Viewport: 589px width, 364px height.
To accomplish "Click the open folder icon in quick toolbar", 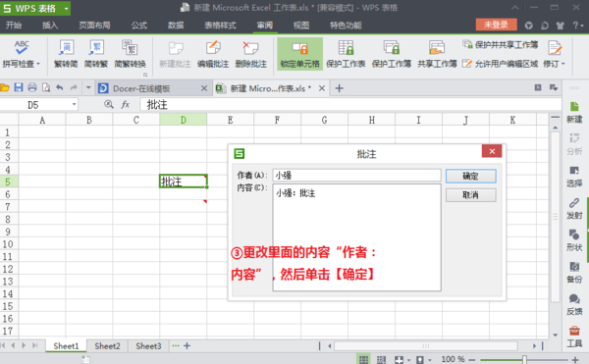I will click(x=5, y=87).
